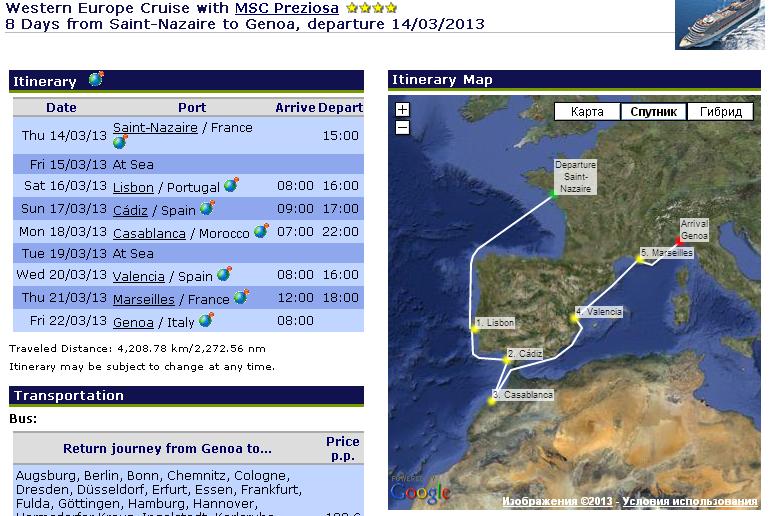
Task: Zoom out the map with minus button
Action: pos(402,127)
